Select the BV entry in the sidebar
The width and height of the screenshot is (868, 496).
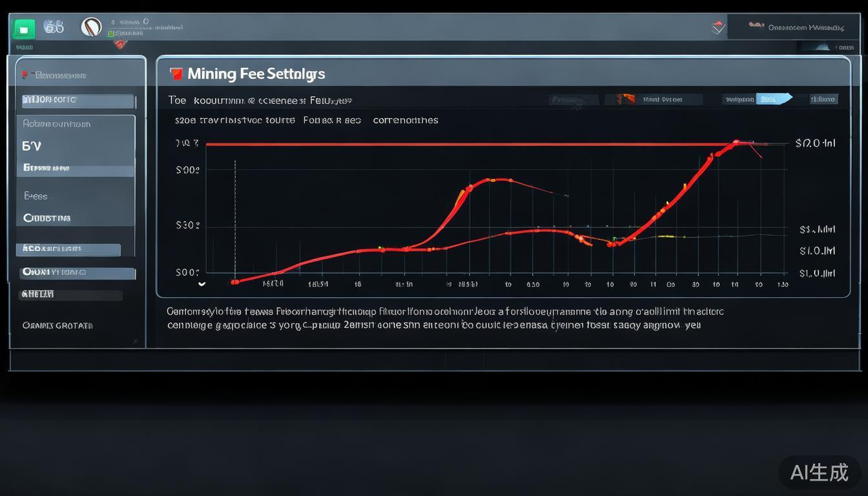coord(32,146)
